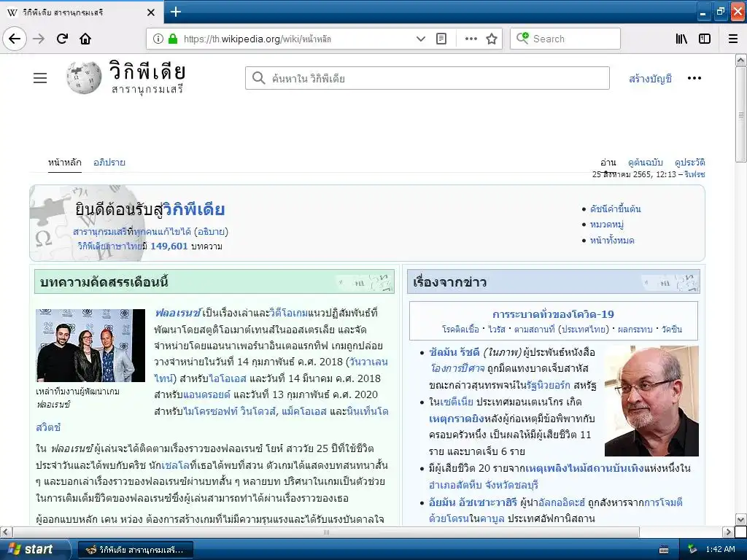Open the Firefox hamburger menu
The image size is (747, 560).
pos(733,39)
